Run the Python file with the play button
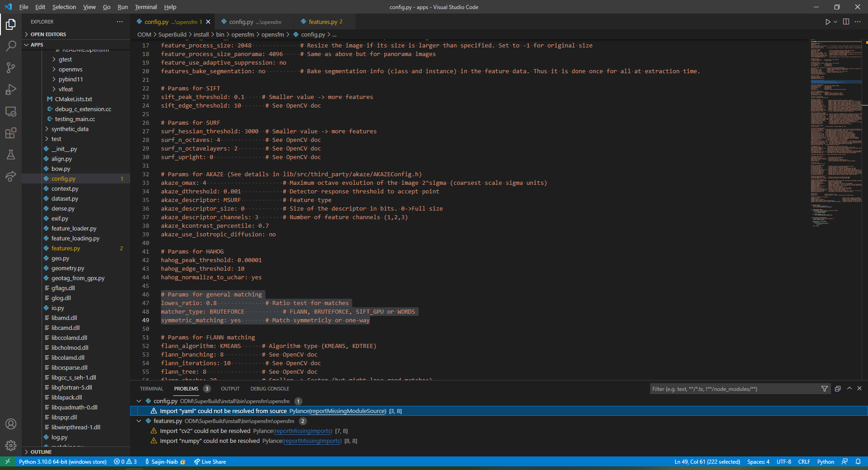Viewport: 868px width, 470px height. tap(827, 22)
